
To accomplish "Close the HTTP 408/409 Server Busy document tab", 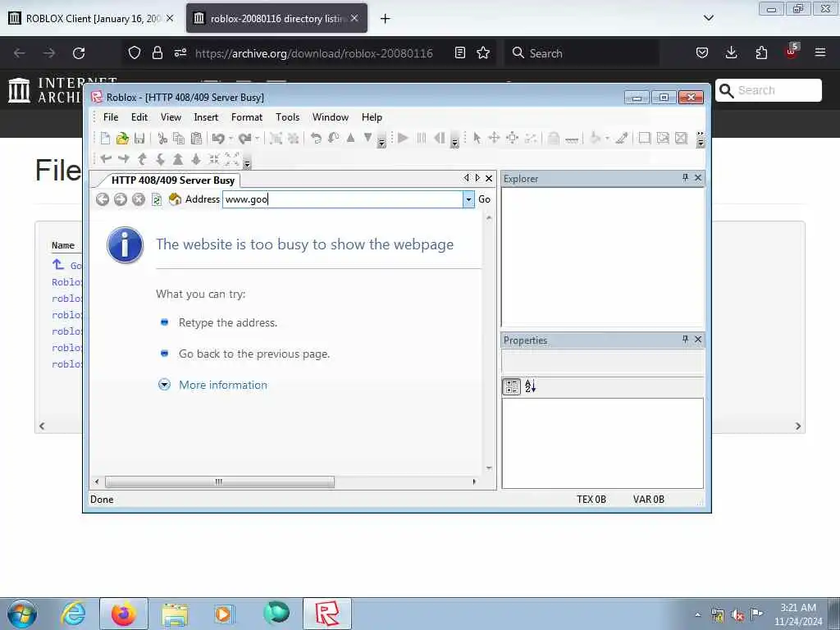I will [x=489, y=178].
